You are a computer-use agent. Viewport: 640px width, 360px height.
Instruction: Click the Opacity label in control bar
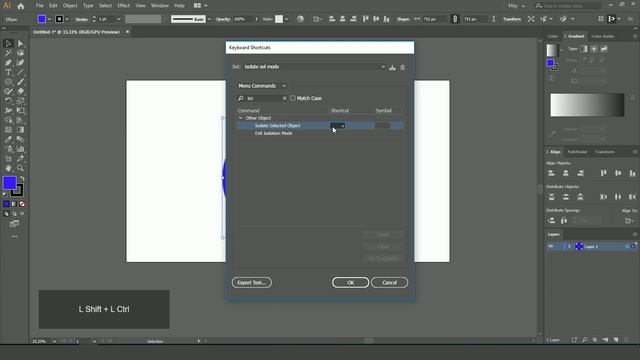223,19
